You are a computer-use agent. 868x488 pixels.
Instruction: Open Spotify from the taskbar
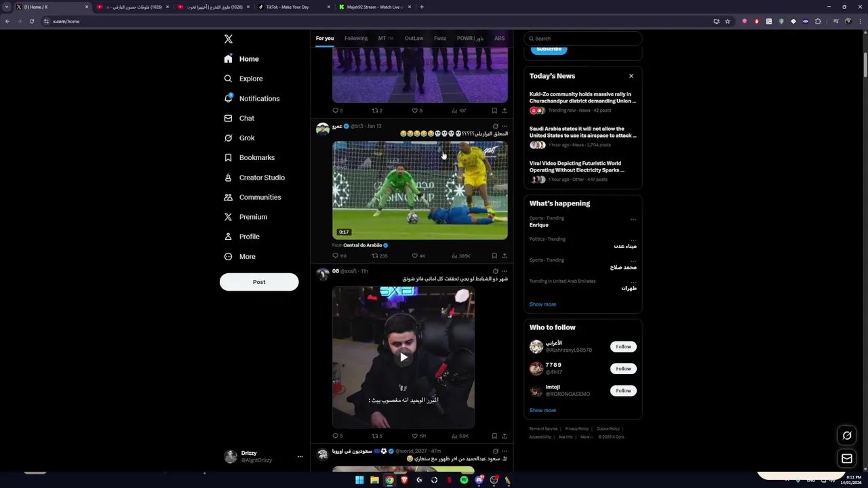pos(464,480)
